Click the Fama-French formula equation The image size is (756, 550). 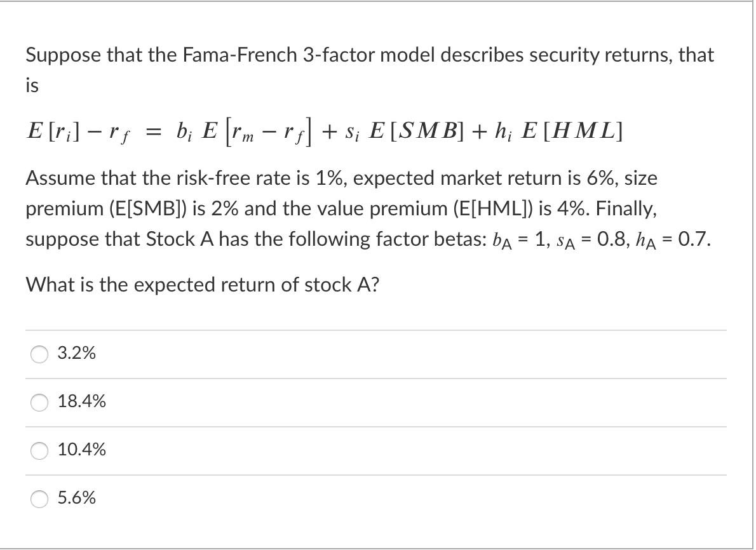(318, 131)
